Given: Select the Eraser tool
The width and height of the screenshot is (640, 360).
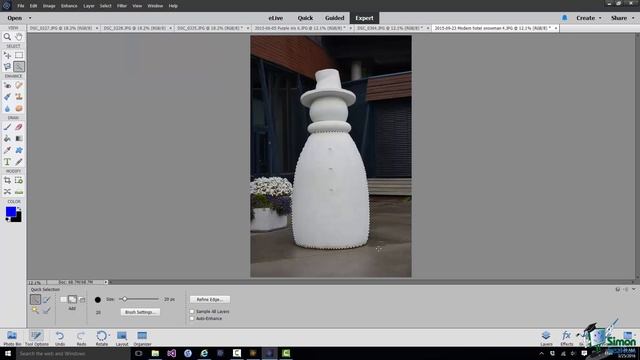Looking at the screenshot, I should pos(19,127).
